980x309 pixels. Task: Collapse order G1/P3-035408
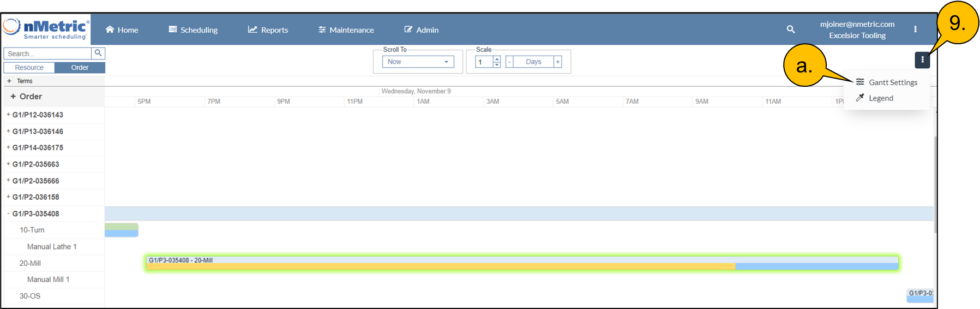[8, 213]
